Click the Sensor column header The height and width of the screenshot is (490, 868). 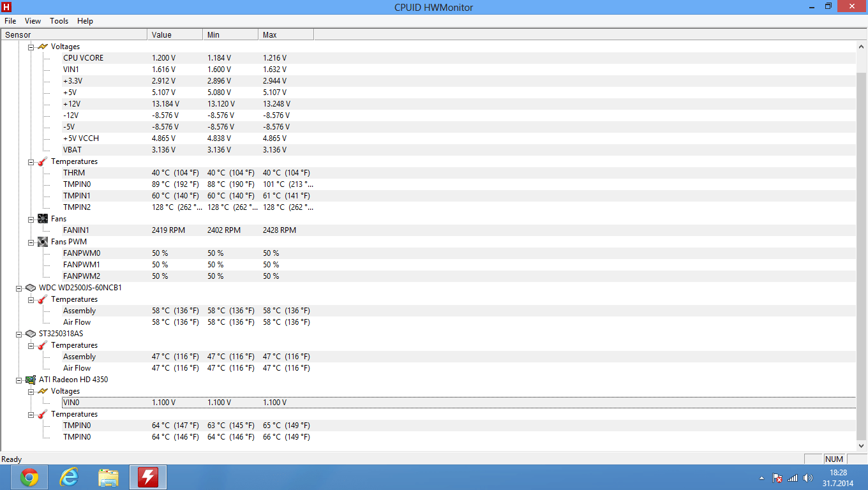click(x=75, y=35)
